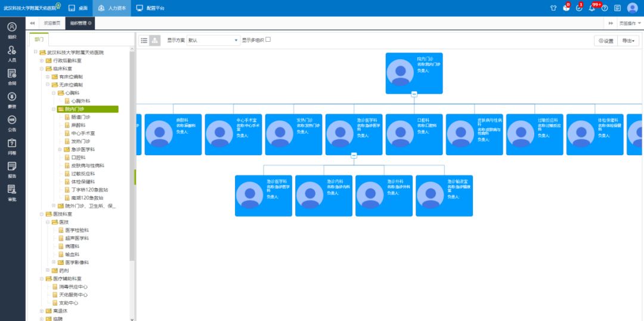Select 医学检验科 in the department tree

click(x=77, y=230)
